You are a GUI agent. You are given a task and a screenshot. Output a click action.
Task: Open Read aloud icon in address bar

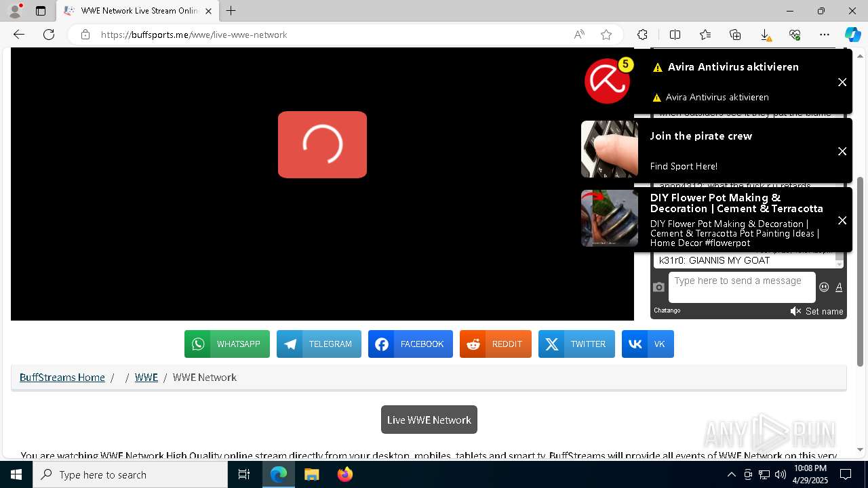click(579, 35)
